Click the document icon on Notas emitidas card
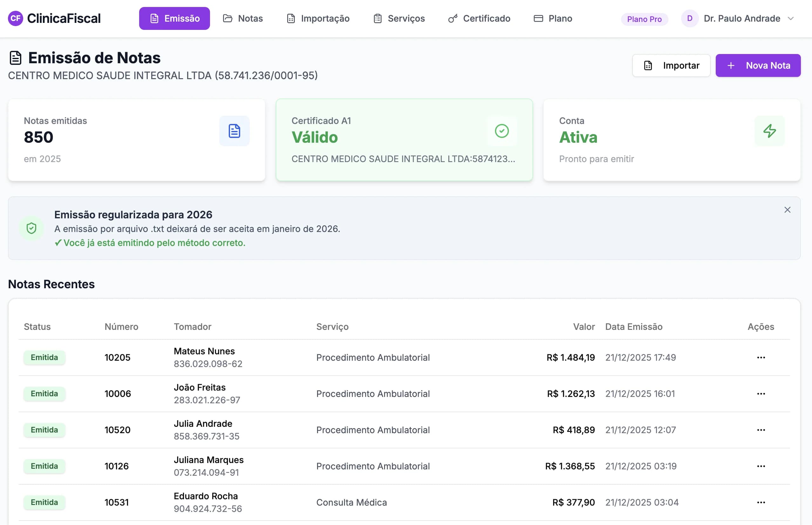 234,131
